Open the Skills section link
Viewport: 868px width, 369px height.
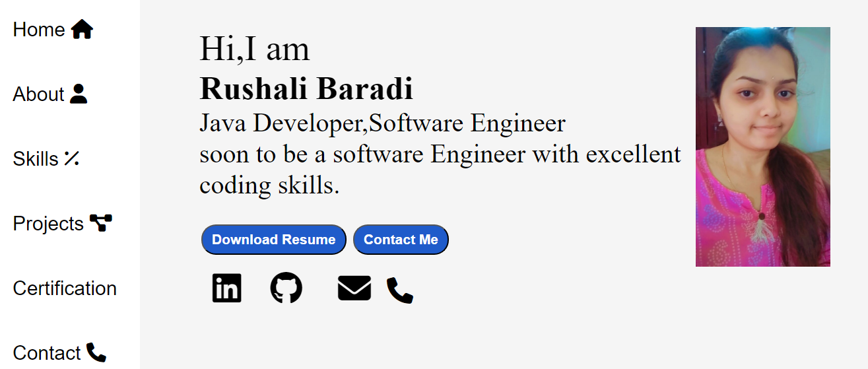(x=36, y=159)
